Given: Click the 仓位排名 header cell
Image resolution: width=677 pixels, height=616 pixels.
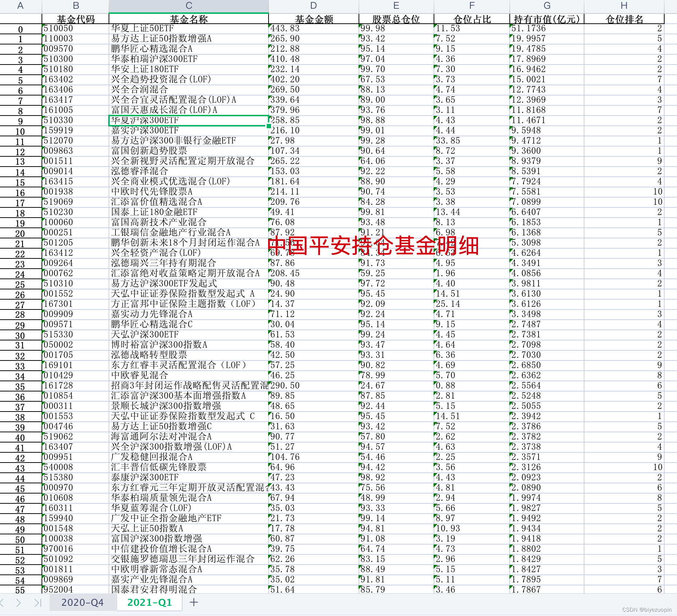Looking at the screenshot, I should (x=624, y=19).
